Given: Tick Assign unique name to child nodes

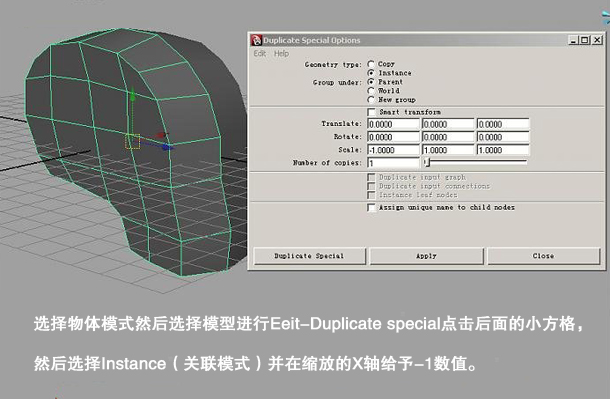Looking at the screenshot, I should 372,207.
